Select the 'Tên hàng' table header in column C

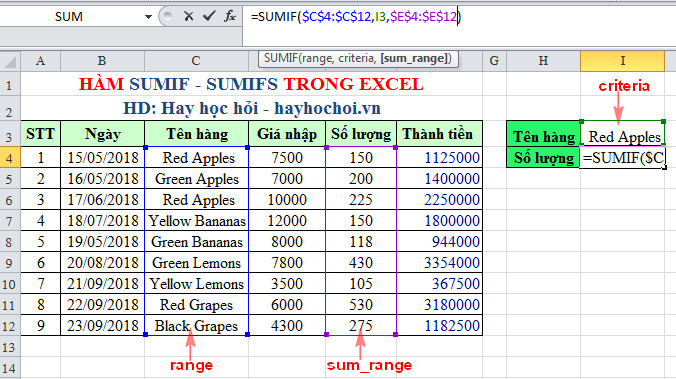click(197, 134)
